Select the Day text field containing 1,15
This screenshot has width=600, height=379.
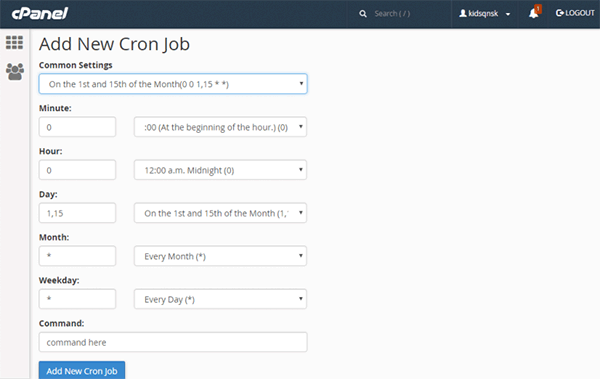[x=77, y=213]
